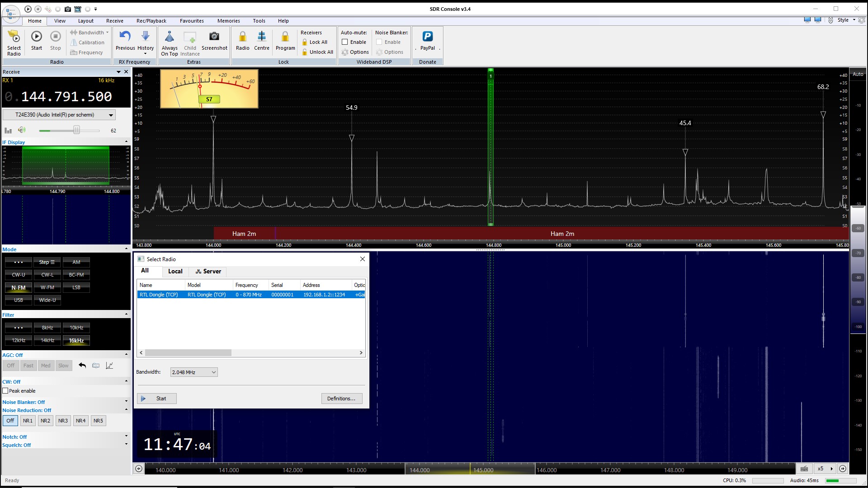Switch noise reduction to NR2
The image size is (868, 488).
(x=45, y=421)
